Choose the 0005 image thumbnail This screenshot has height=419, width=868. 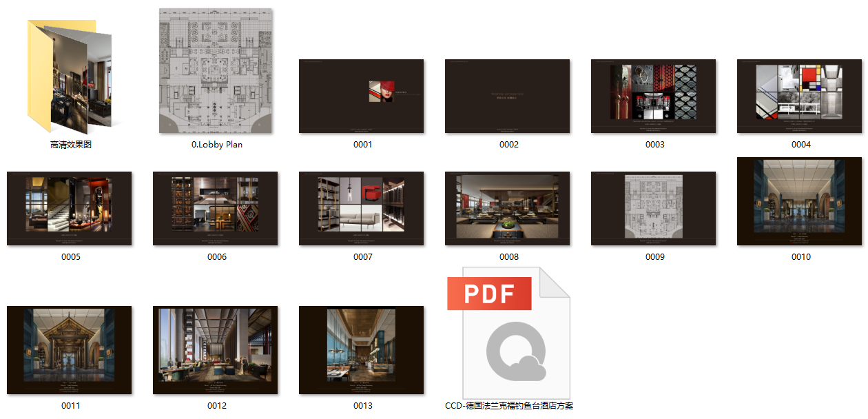click(x=70, y=208)
